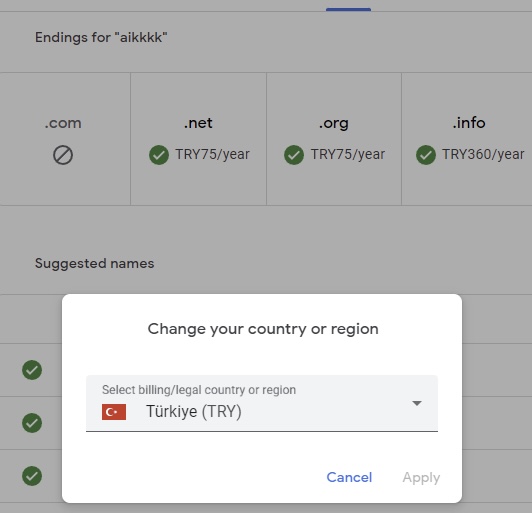Click the green checkmark for .net
Screen dimensions: 532x513
coord(159,155)
